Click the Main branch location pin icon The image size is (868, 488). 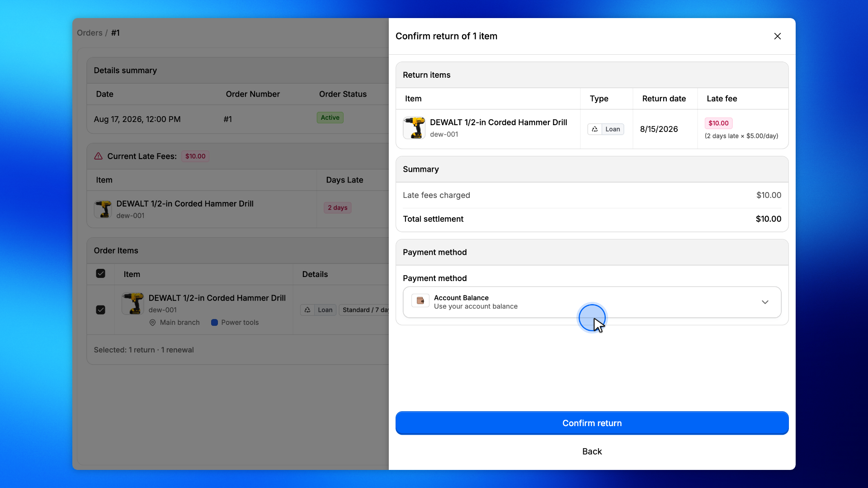152,323
